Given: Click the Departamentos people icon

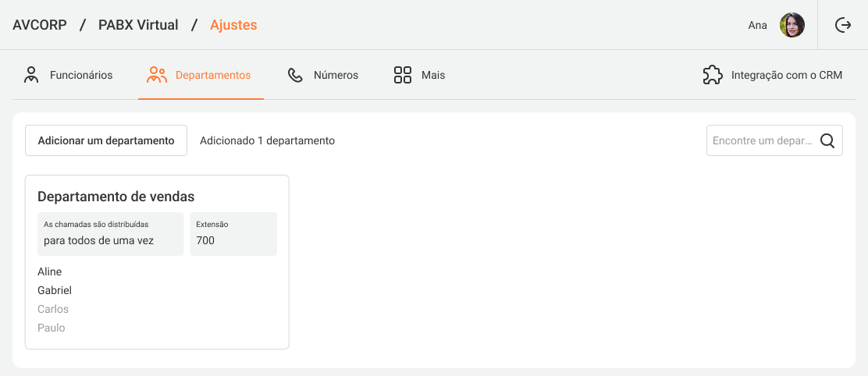Looking at the screenshot, I should click(x=157, y=75).
